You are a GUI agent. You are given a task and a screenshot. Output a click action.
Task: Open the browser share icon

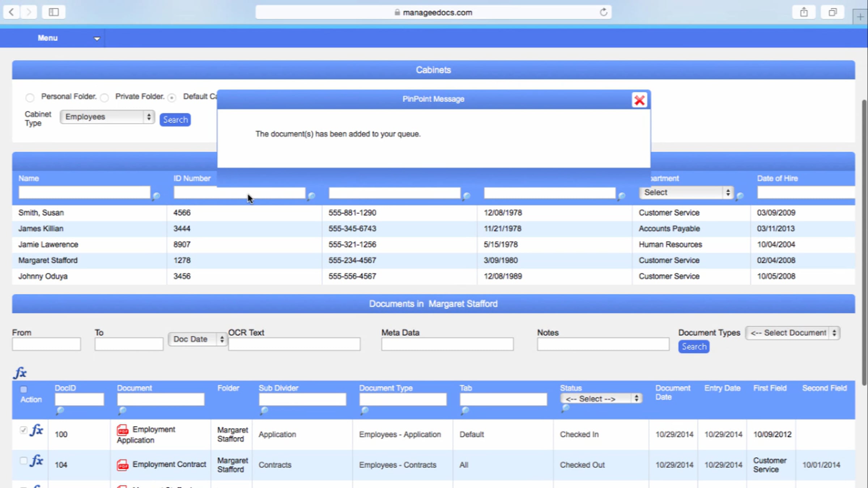804,12
